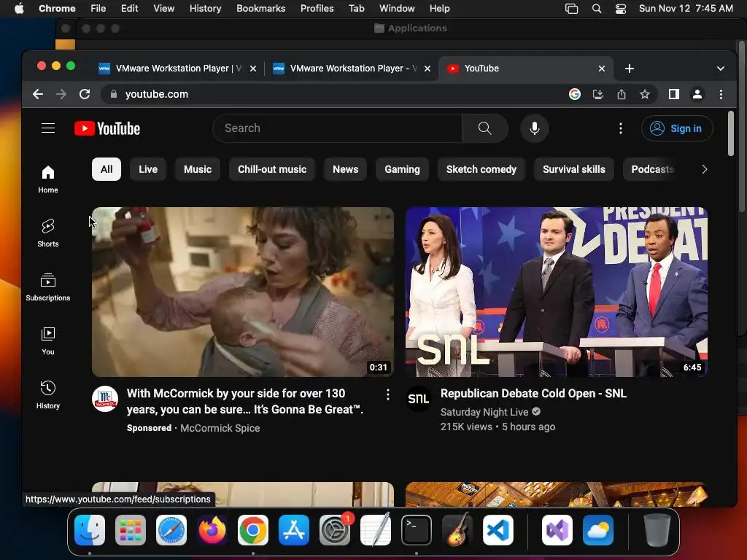Select the Live filter chip
The image size is (747, 560).
148,169
